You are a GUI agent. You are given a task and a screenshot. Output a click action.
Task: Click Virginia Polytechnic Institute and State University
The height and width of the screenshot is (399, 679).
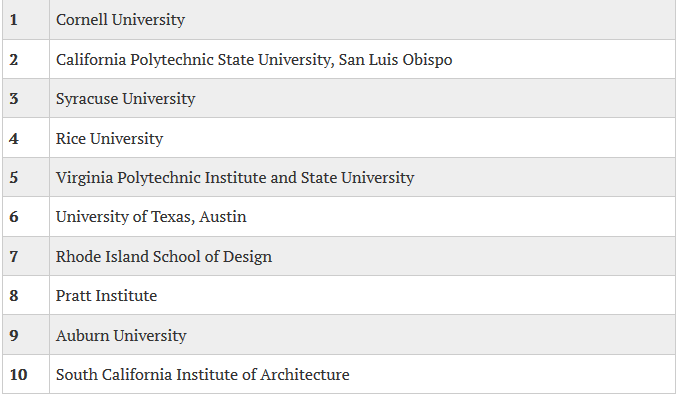[235, 178]
